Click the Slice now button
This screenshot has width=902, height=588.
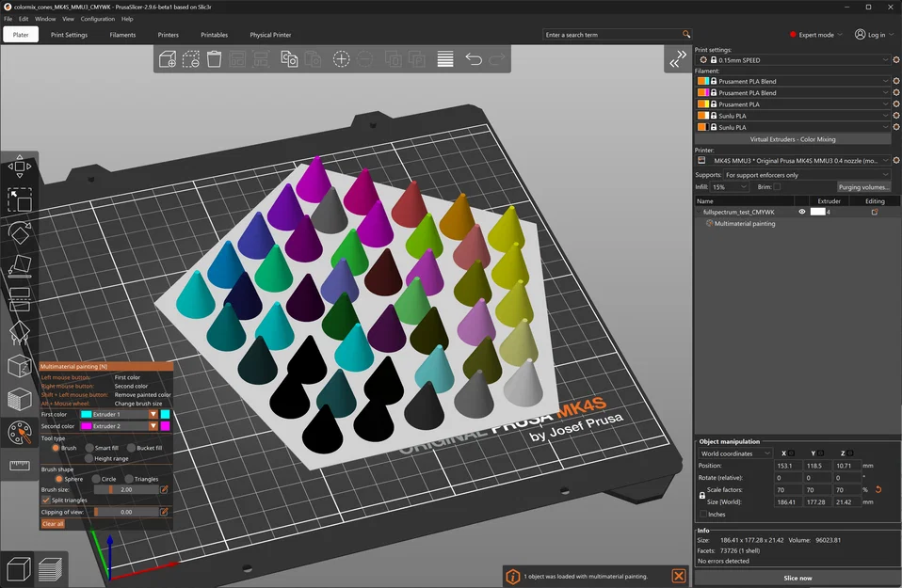[797, 578]
